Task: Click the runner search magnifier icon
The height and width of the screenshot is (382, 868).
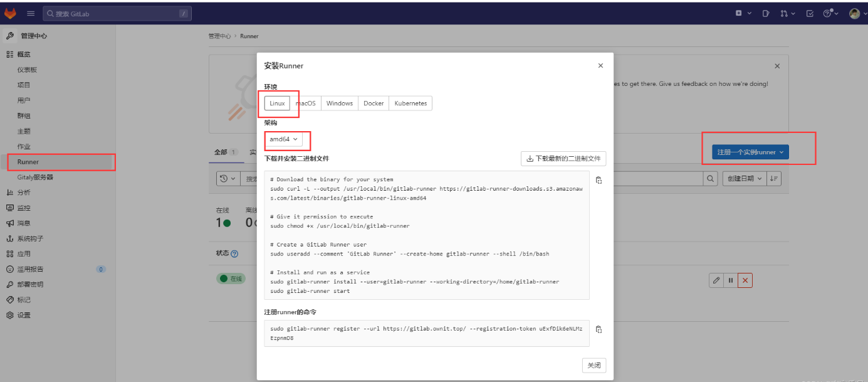Action: (x=710, y=179)
